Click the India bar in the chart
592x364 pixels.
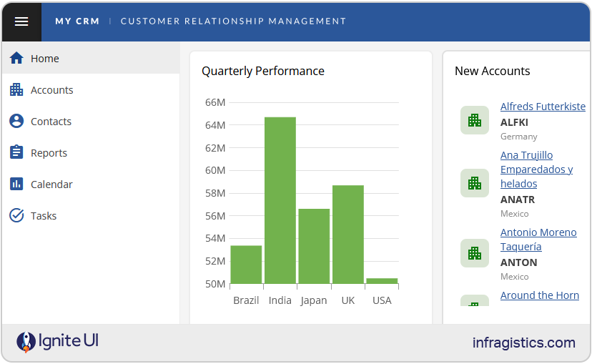click(x=280, y=200)
